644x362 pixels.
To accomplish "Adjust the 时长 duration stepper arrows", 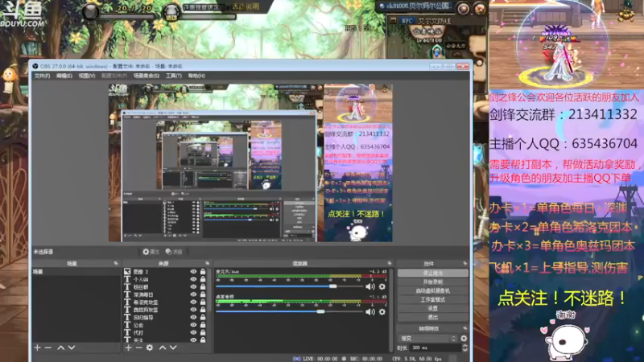I will 464,348.
